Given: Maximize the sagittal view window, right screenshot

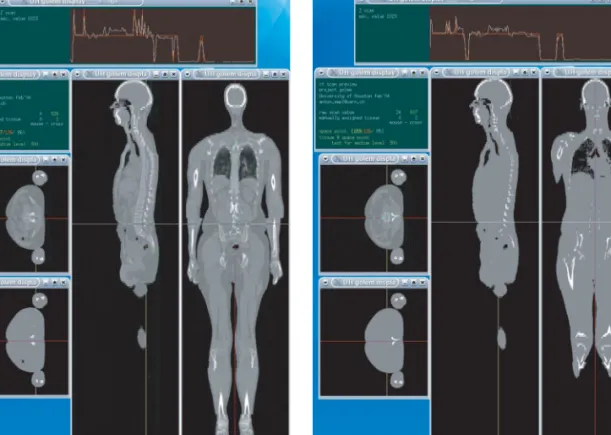Looking at the screenshot, I should (x=525, y=72).
